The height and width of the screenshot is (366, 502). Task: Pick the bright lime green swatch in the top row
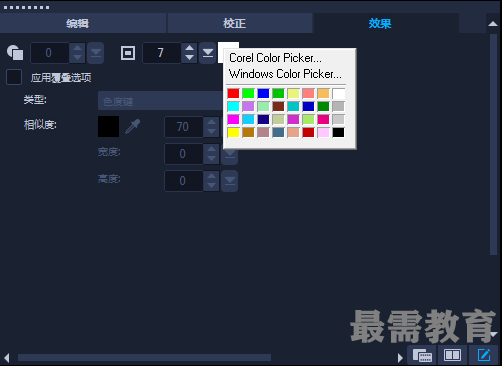[248, 93]
